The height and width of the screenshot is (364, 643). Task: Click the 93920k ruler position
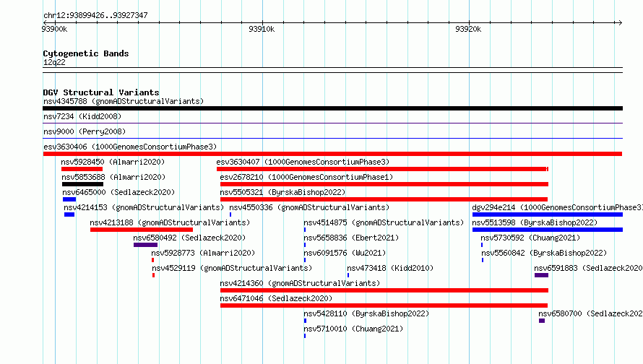point(468,29)
